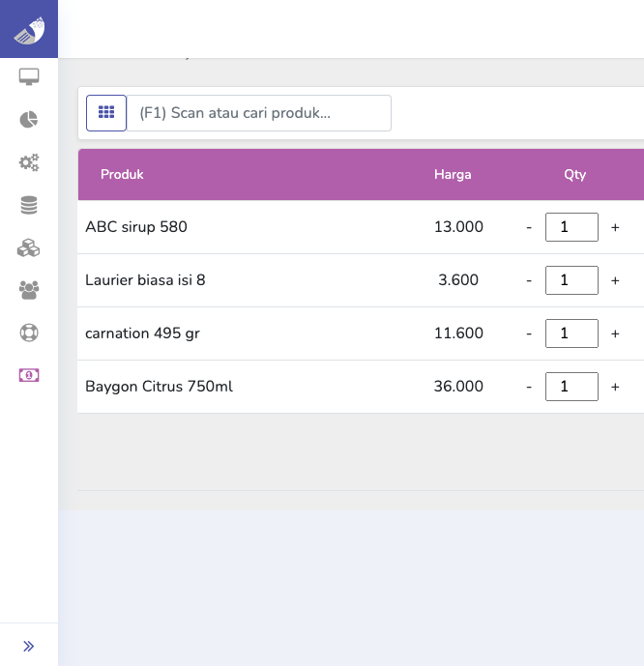Click the 3.600 price cell
644x666 pixels.
tap(458, 280)
